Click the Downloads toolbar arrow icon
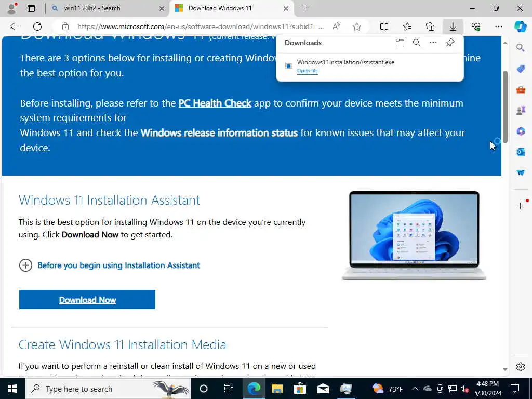This screenshot has width=532, height=399. pos(453,26)
